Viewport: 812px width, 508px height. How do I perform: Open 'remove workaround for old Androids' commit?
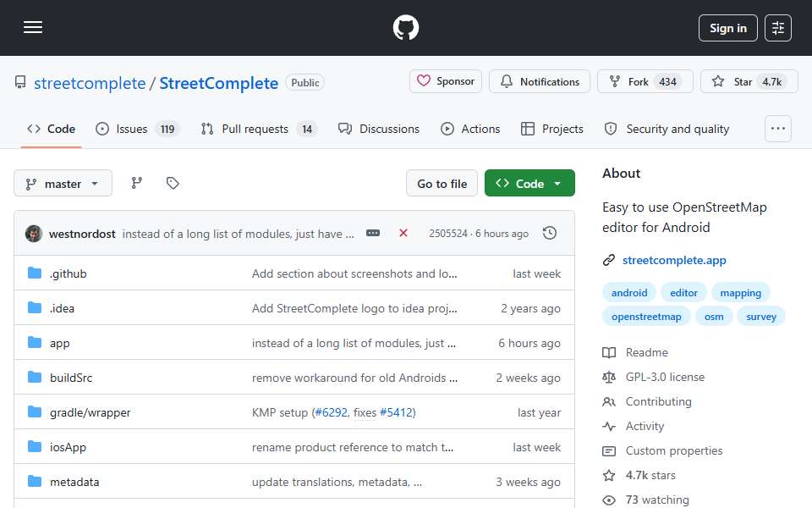pos(354,378)
